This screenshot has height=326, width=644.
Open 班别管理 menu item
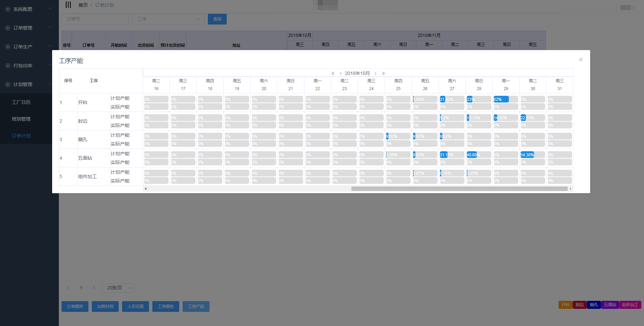(x=21, y=119)
